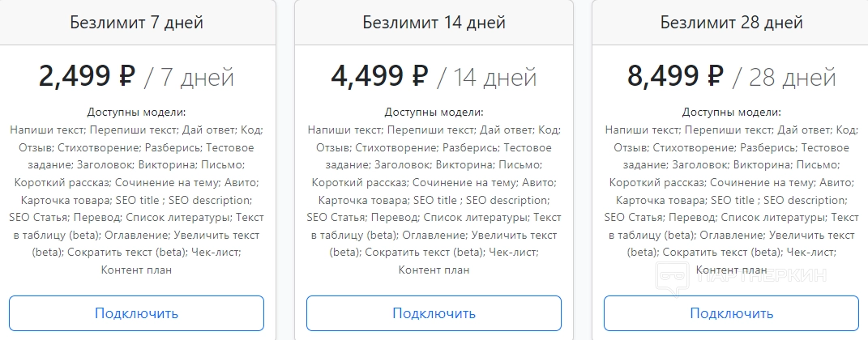Select the "Безлимит 7 дней" card heading
The width and height of the screenshot is (868, 340).
136,22
